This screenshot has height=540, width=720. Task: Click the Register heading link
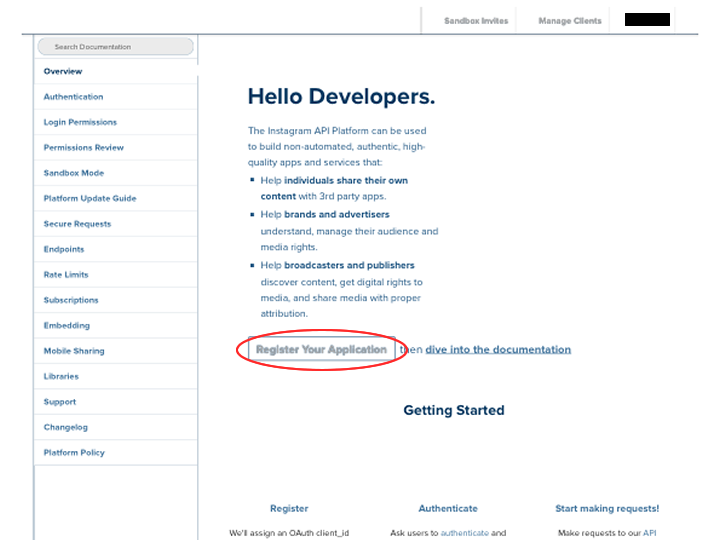tap(289, 508)
